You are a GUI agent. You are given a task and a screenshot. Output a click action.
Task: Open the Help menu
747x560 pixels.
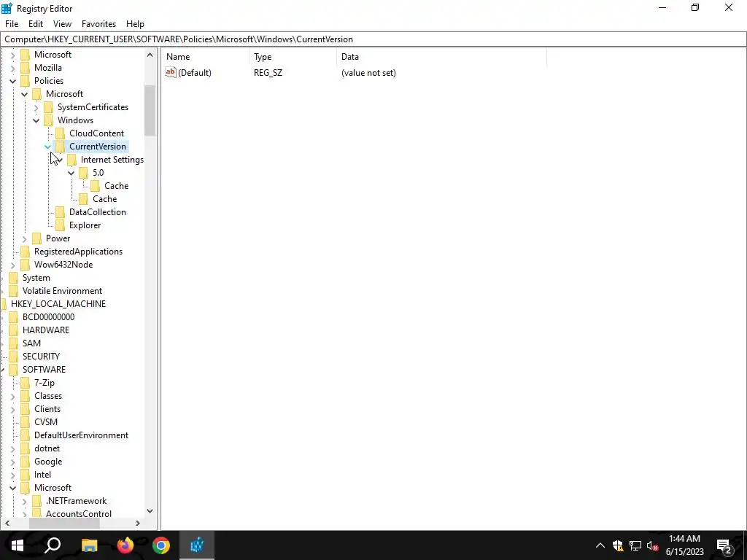point(135,24)
